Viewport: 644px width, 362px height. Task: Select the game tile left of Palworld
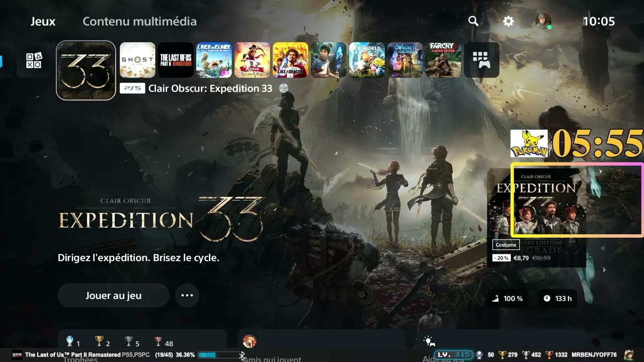point(329,60)
